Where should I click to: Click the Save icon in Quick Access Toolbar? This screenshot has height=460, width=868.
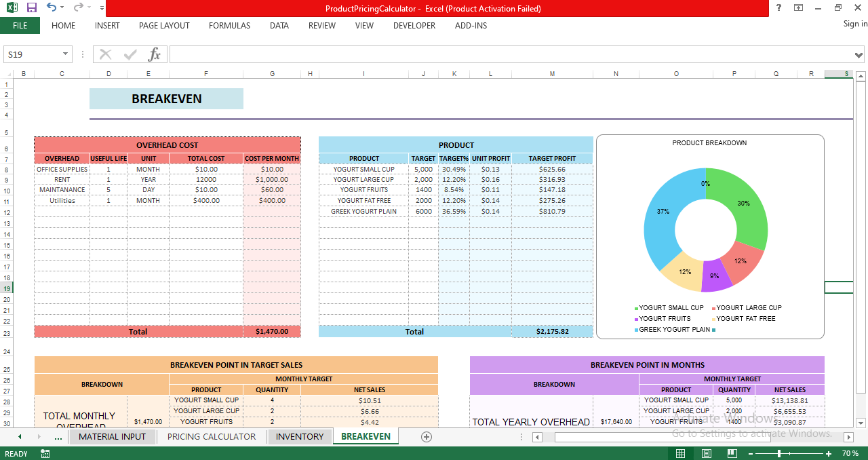coord(31,8)
